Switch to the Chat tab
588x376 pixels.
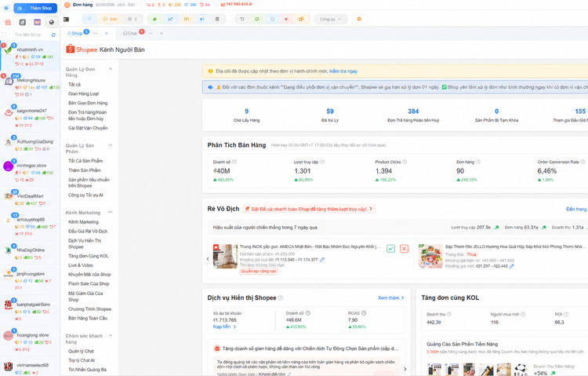(130, 34)
